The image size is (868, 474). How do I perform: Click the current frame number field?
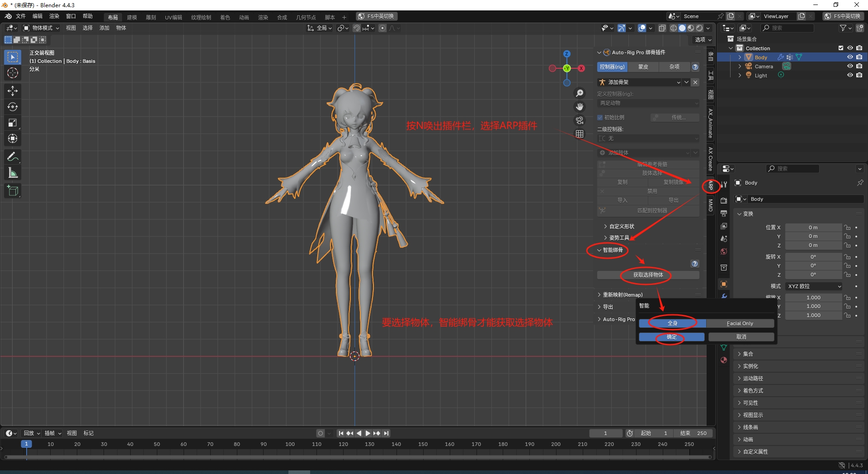click(x=605, y=433)
